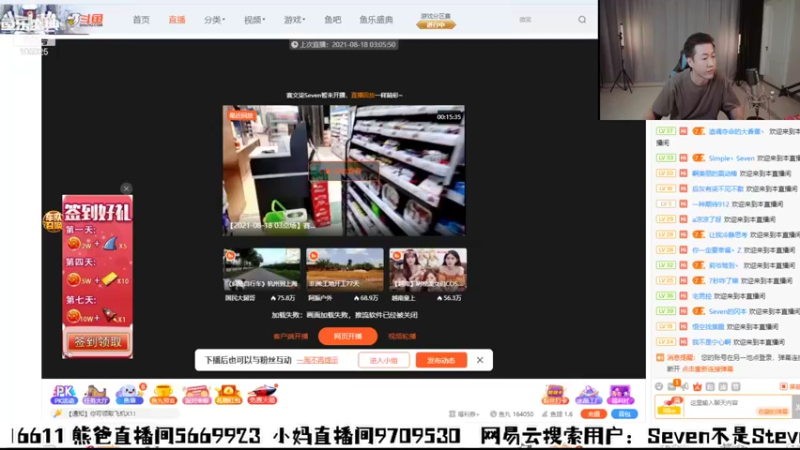The image size is (800, 450).
Task: Click username Seven的冈本 in chat
Action: click(727, 311)
